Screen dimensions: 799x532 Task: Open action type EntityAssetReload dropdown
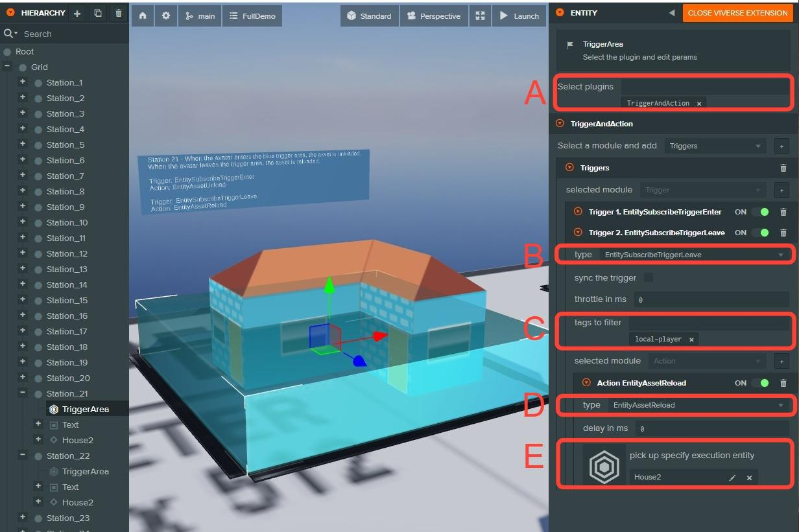698,405
